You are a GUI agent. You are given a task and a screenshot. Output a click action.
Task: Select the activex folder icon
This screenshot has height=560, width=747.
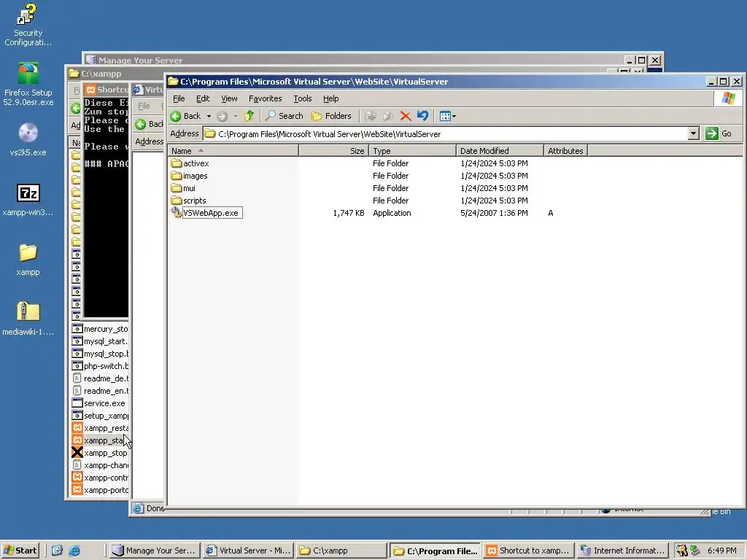[177, 163]
